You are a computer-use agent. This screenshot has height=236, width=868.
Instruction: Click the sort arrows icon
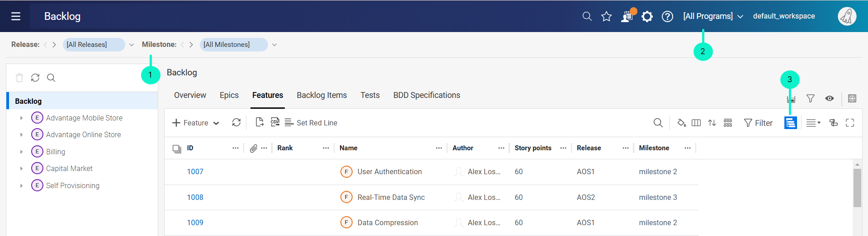coord(712,123)
